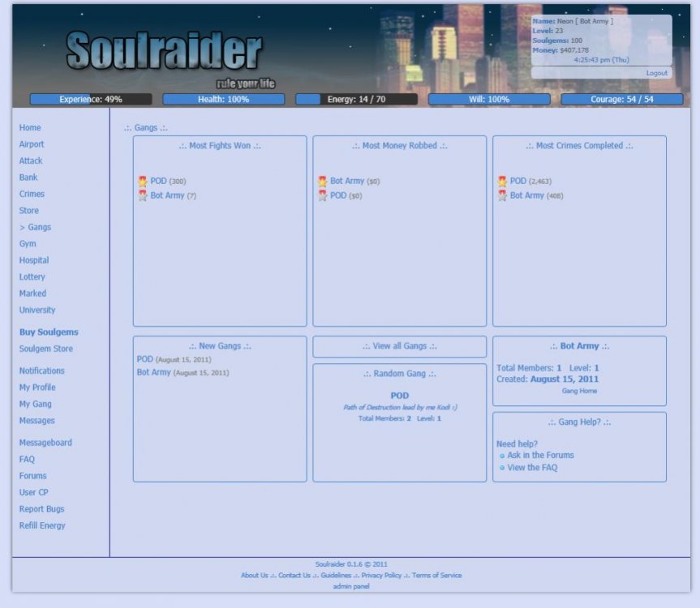Click gold medal beside Bot Army in Most Money Robbed
Viewport: 700px width, 608px height.
pyautogui.click(x=323, y=182)
